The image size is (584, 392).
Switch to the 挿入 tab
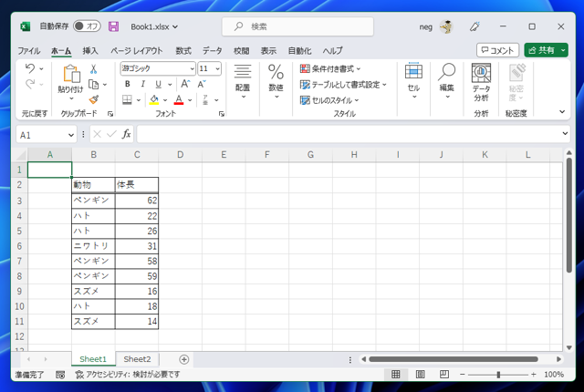tap(90, 50)
